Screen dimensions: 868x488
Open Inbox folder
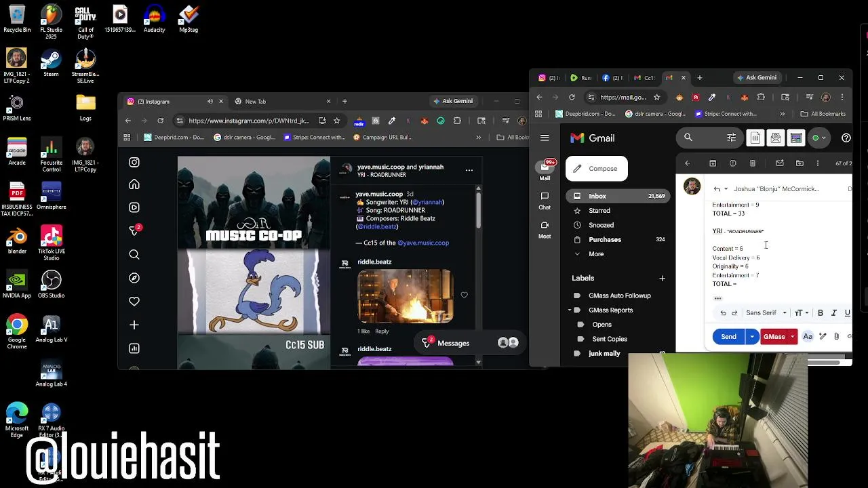pos(618,196)
